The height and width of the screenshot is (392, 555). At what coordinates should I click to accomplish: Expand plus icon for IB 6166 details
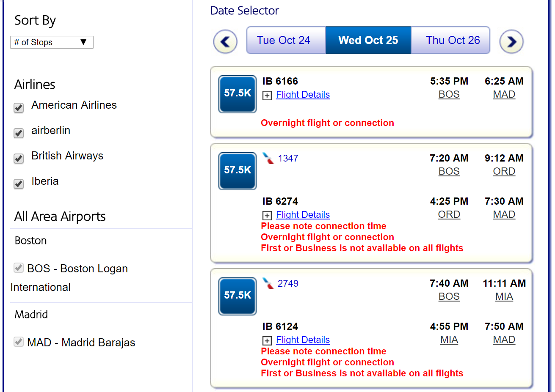coord(267,96)
